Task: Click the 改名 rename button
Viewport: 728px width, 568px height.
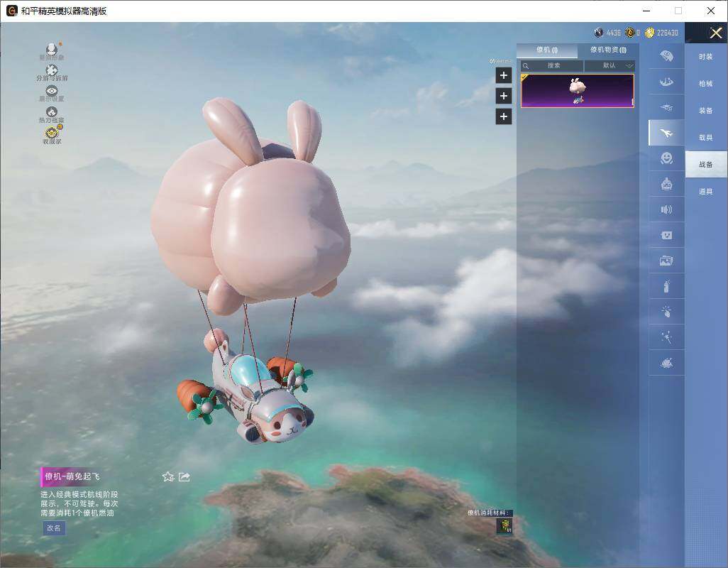Action: [x=54, y=528]
